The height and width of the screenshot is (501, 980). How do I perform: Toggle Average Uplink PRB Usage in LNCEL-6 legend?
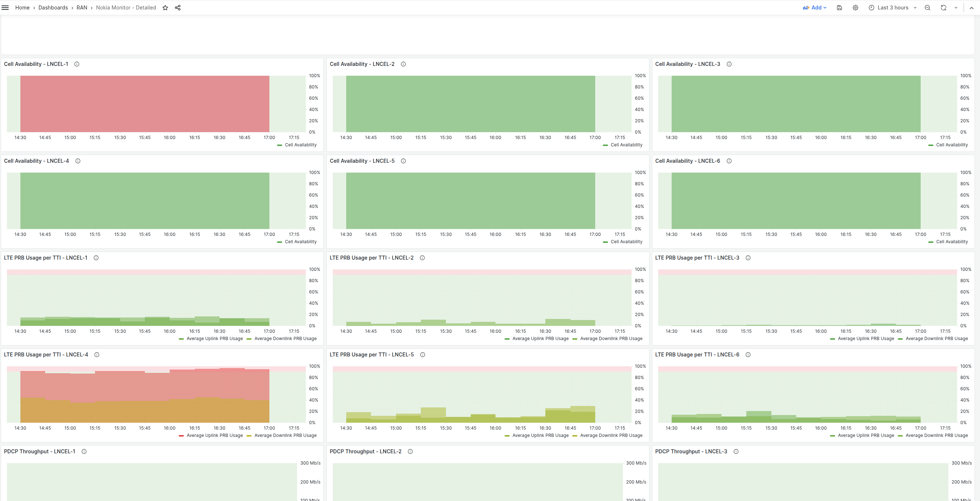coord(866,435)
